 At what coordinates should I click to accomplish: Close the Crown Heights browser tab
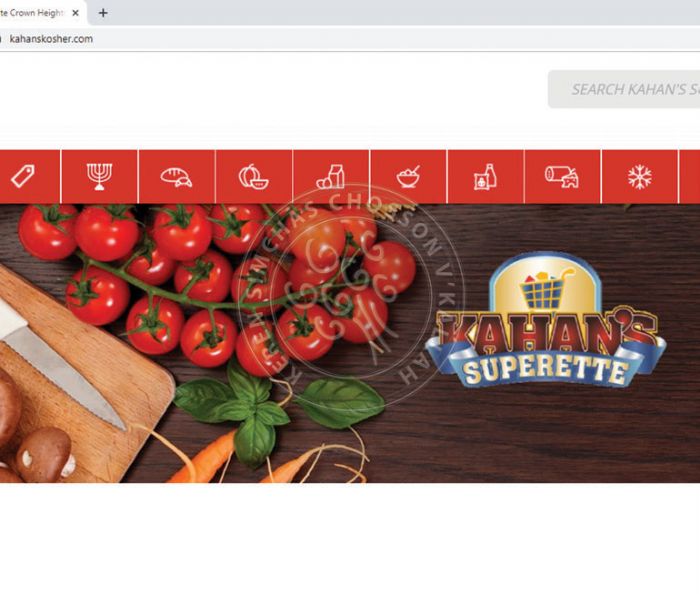[75, 13]
